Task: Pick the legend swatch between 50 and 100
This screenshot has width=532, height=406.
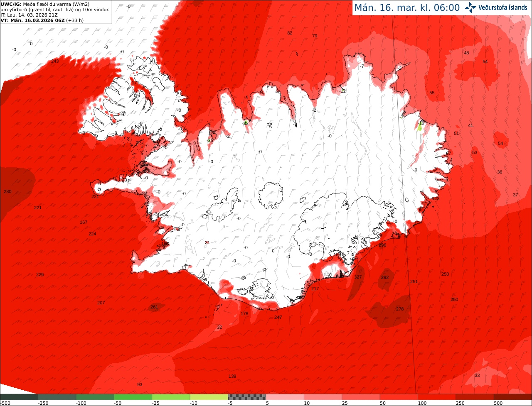Action: tap(399, 397)
